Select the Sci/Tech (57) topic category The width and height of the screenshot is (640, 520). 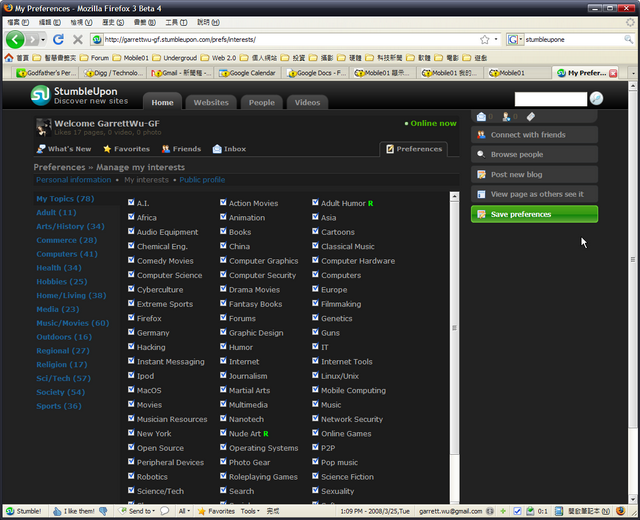tap(63, 378)
